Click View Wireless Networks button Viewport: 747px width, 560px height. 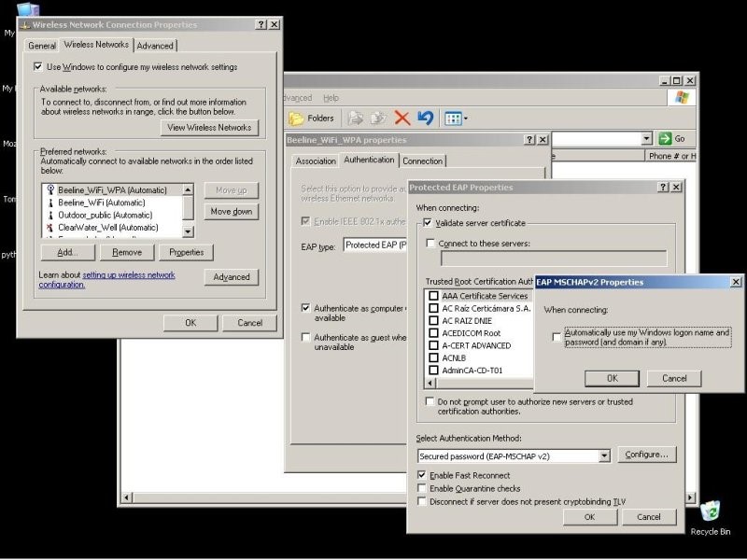[x=209, y=128]
